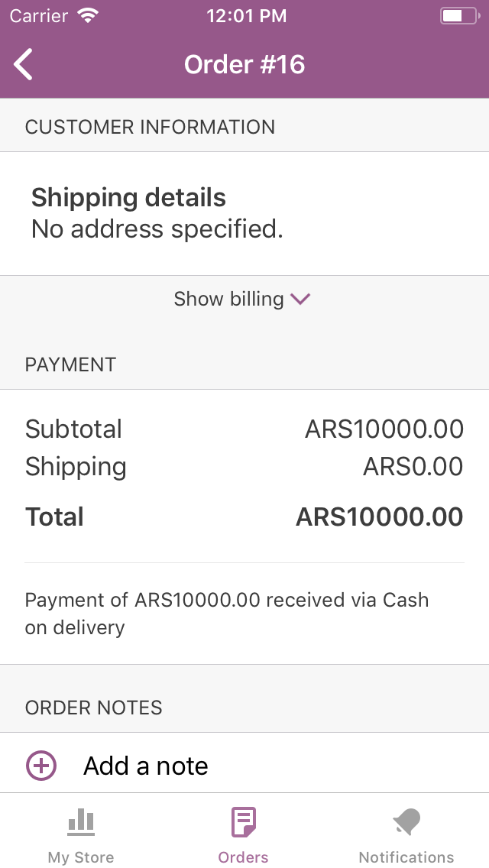489x868 pixels.
Task: Tap the back arrow icon
Action: [23, 64]
